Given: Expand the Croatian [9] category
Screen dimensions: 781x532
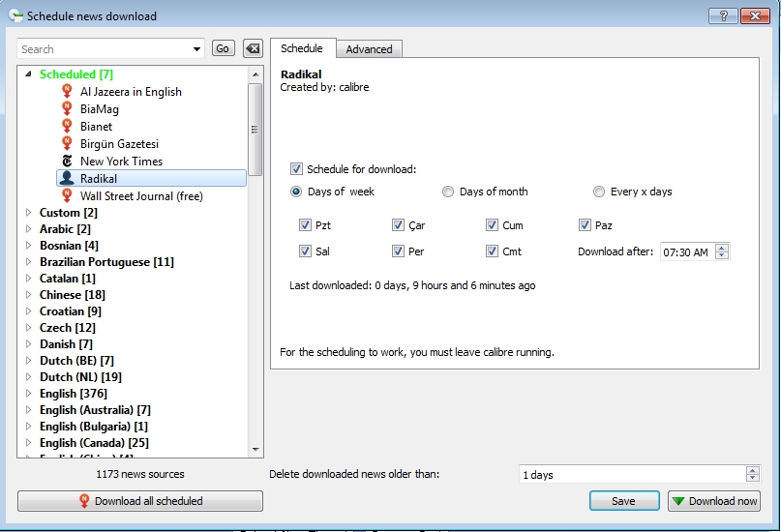Looking at the screenshot, I should pos(28,311).
